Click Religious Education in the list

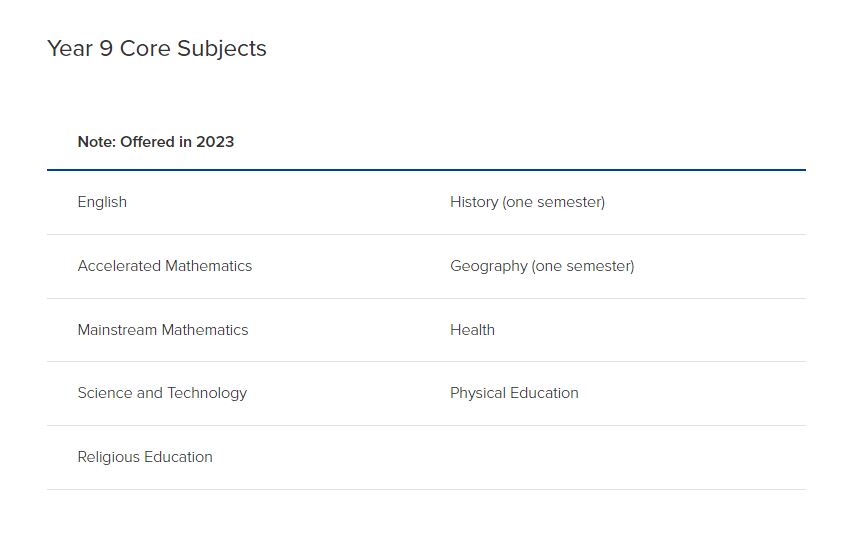[145, 457]
